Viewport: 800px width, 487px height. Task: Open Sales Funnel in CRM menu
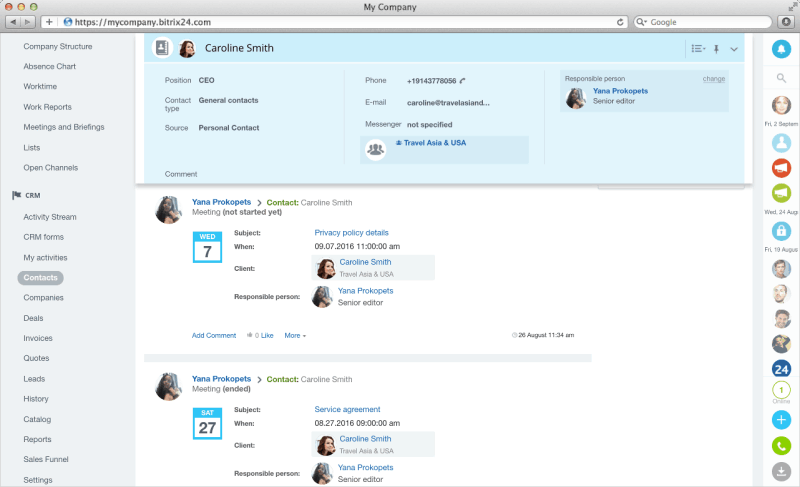46,459
